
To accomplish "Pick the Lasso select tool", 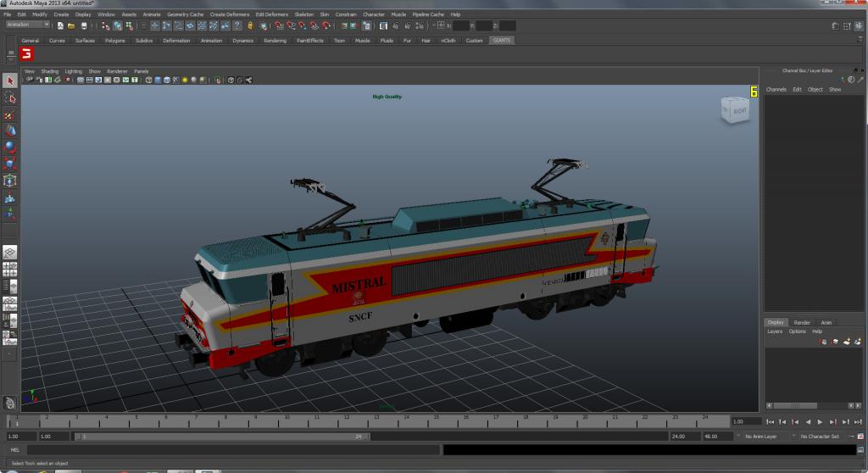I will point(10,97).
